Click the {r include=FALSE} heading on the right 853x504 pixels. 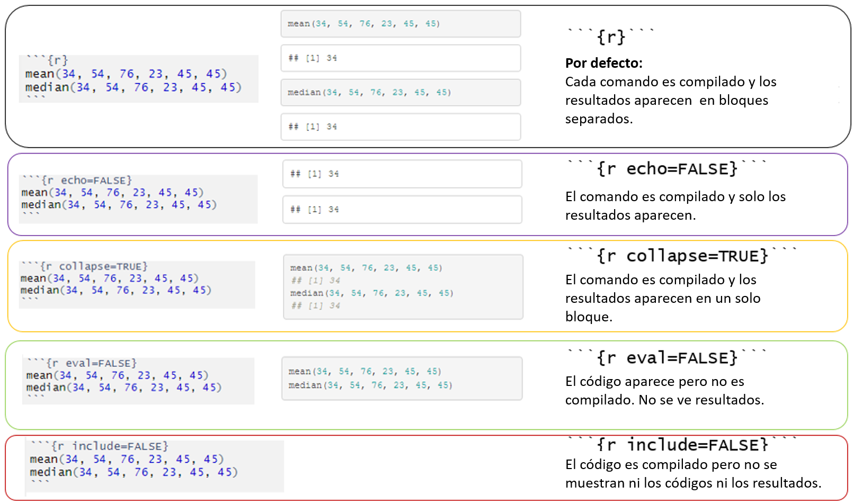[x=682, y=445]
